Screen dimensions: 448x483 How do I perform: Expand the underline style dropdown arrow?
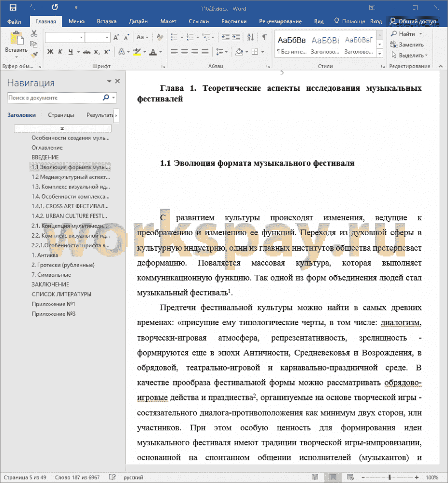78,52
